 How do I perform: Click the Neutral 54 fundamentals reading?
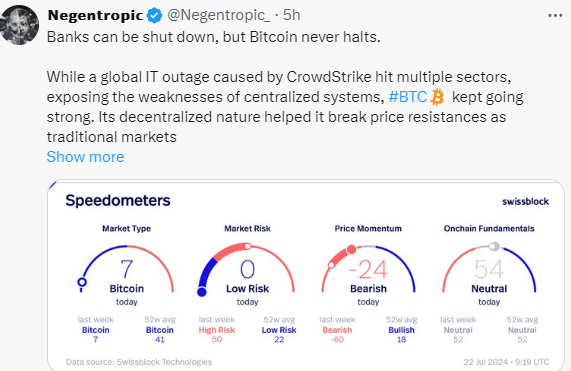[x=489, y=276]
